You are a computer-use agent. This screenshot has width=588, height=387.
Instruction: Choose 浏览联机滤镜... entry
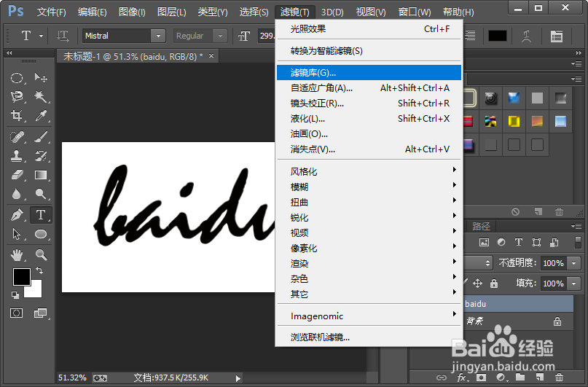coord(369,337)
